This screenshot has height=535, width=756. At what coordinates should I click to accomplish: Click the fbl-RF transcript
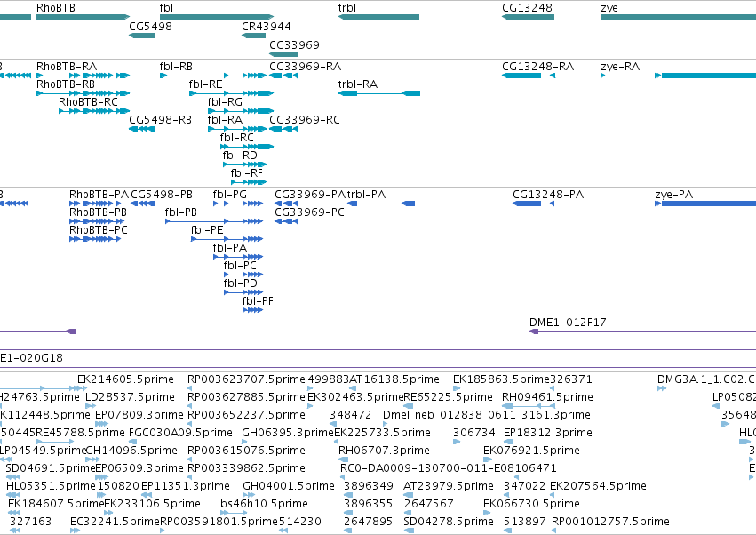click(x=249, y=182)
